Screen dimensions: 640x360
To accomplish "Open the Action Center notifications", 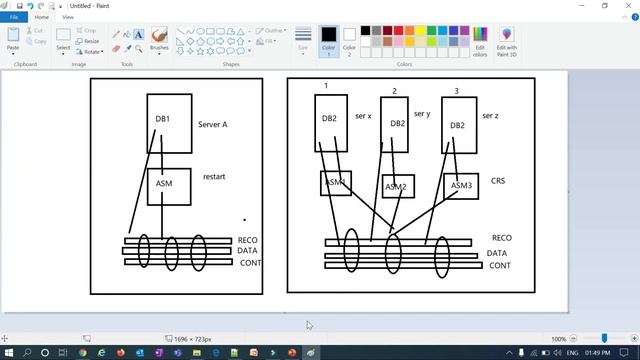I will [624, 353].
